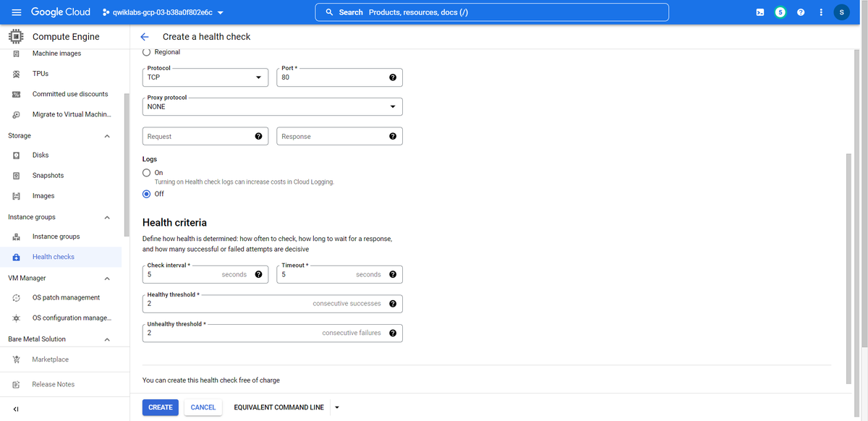
Task: Show help for Healthy threshold
Action: tap(392, 304)
